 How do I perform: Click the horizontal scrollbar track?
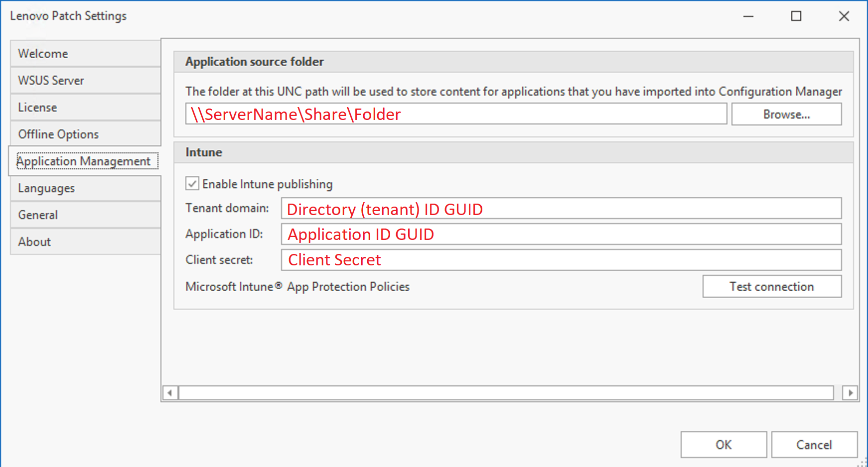pyautogui.click(x=506, y=393)
